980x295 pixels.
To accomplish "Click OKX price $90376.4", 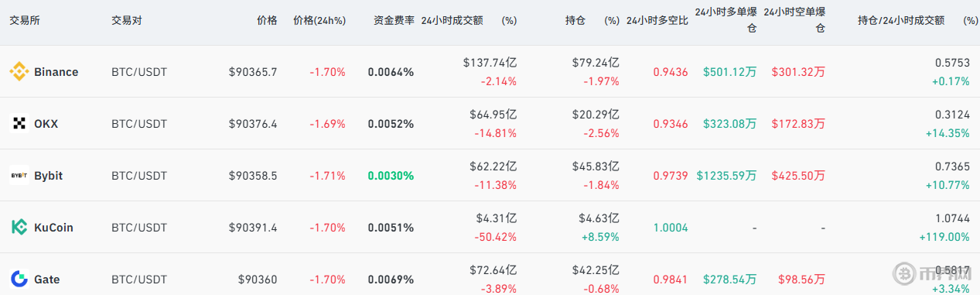I will (x=253, y=124).
